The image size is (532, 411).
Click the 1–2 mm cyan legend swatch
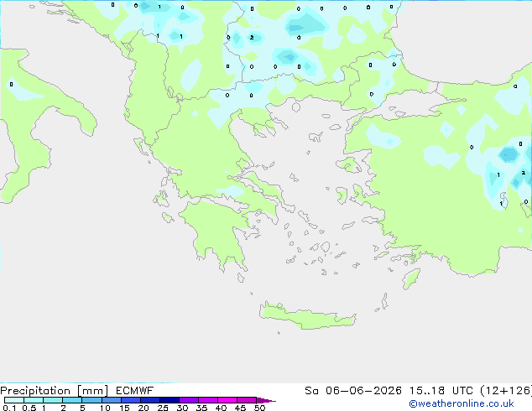(x=53, y=400)
